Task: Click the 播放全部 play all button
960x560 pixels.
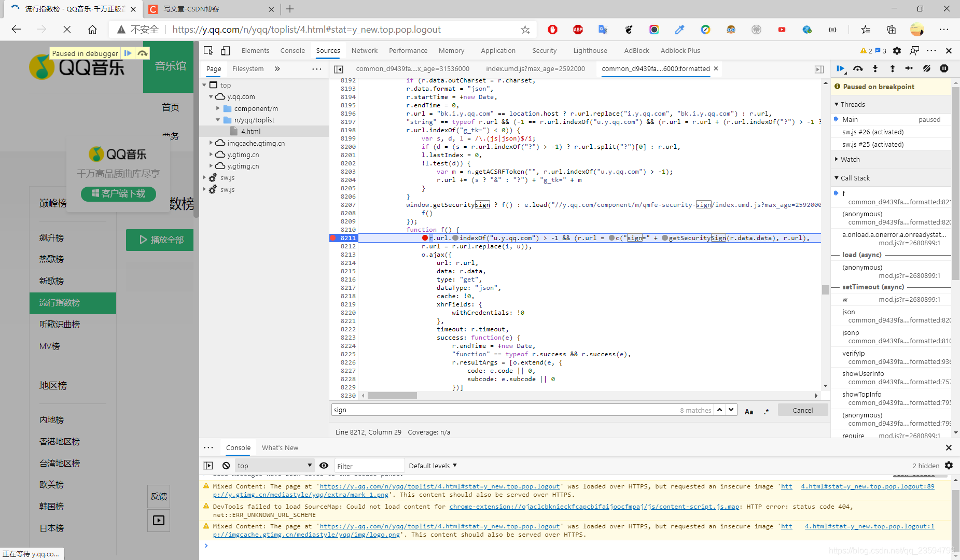Action: (x=160, y=240)
